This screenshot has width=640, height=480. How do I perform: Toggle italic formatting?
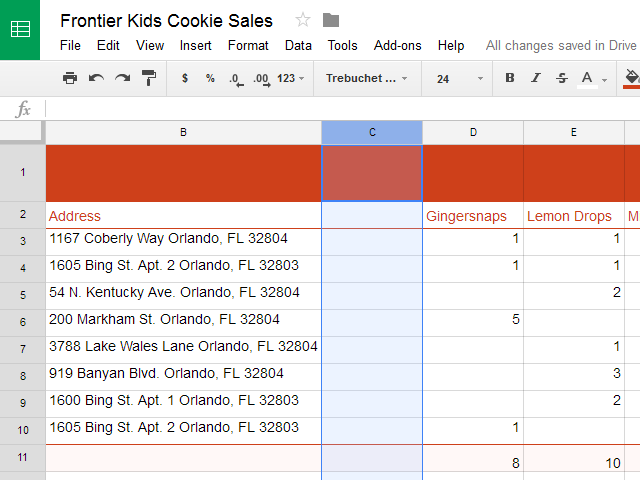[536, 78]
